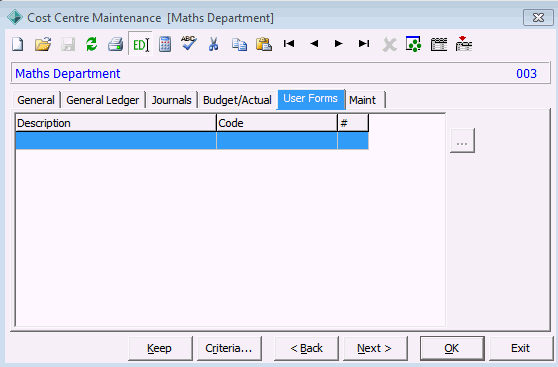Click the < Back button
558x367 pixels.
click(x=306, y=348)
